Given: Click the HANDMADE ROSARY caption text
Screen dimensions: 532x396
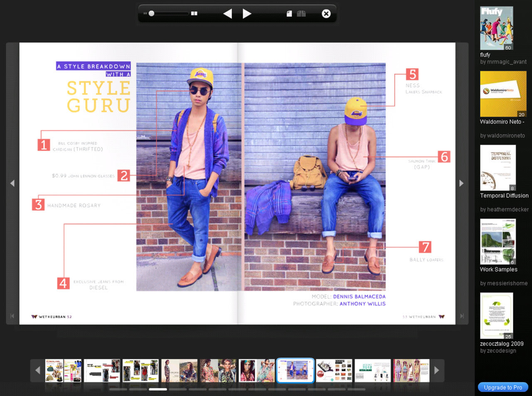Looking at the screenshot, I should click(74, 206).
